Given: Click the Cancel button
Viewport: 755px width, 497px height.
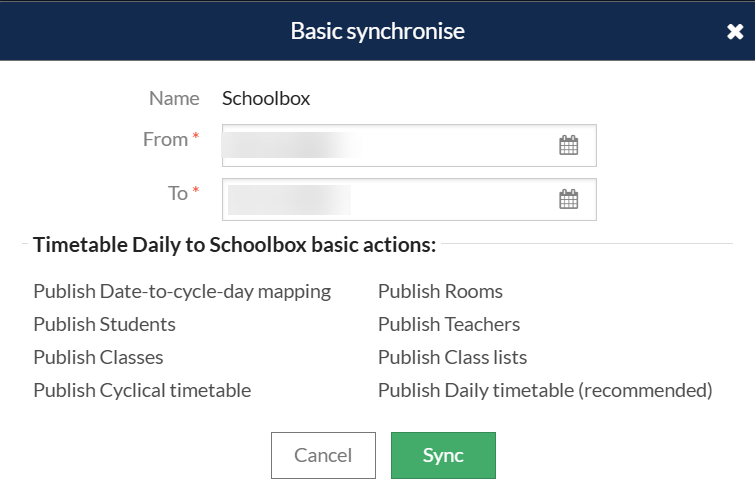Looking at the screenshot, I should pos(323,455).
